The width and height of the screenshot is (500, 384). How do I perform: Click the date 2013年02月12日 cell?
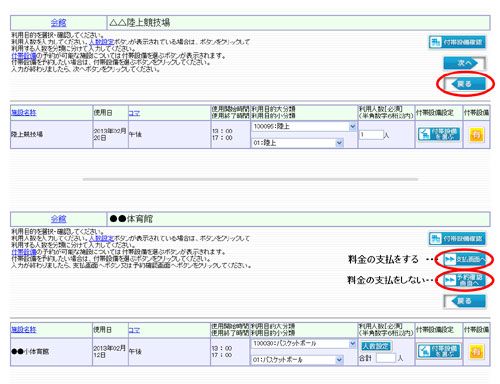point(110,351)
